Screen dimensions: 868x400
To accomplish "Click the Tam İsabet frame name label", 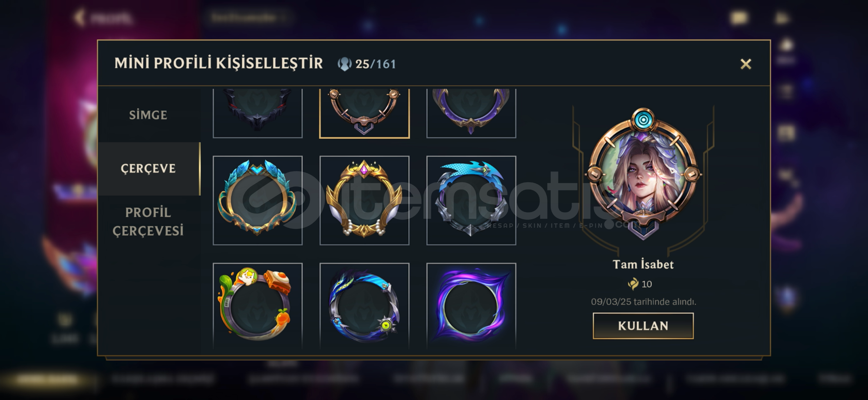I will point(643,264).
